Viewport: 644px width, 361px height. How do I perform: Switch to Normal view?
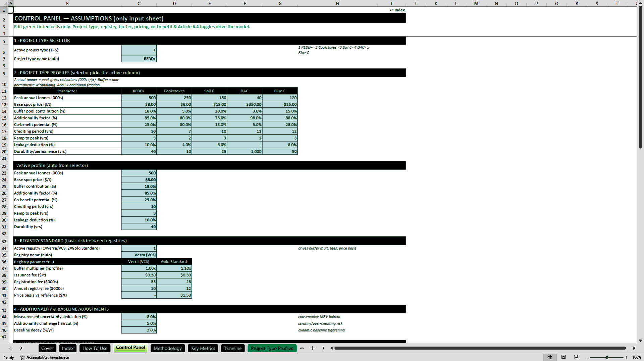click(x=550, y=357)
